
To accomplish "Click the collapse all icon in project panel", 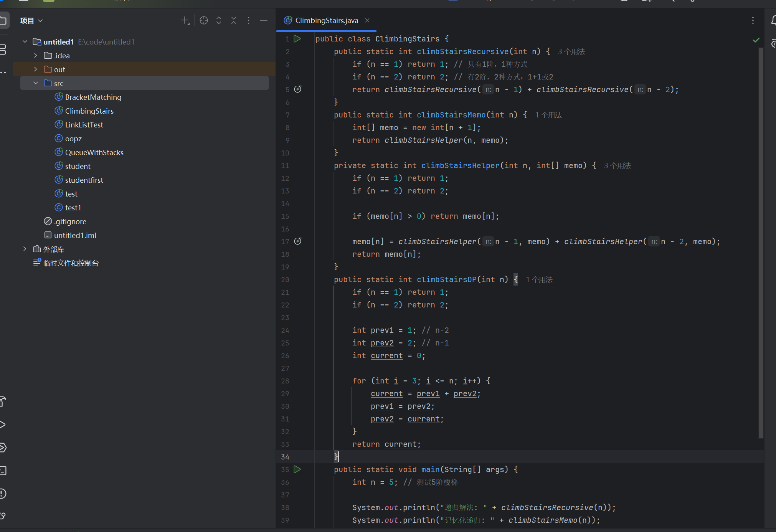I will 234,21.
